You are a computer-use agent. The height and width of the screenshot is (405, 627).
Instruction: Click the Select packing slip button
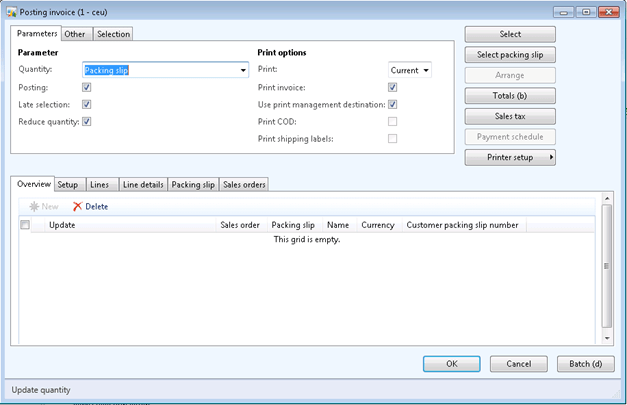510,54
